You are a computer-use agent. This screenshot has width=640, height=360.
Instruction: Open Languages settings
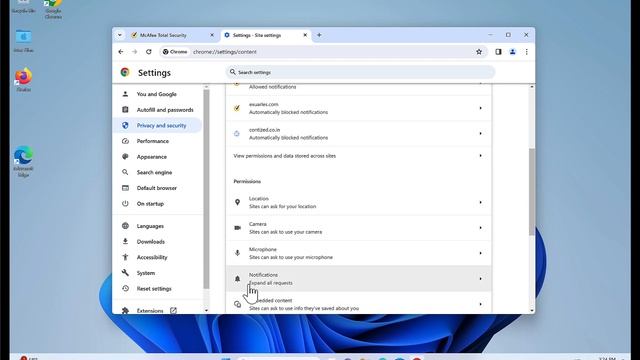click(157, 226)
